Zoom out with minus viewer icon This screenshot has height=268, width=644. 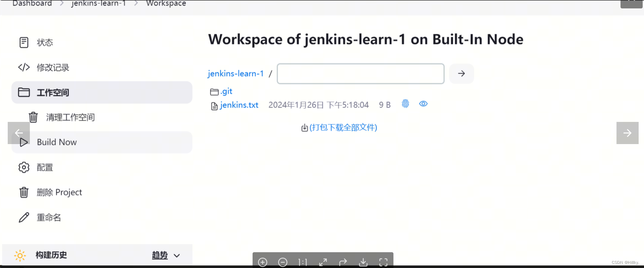[283, 262]
